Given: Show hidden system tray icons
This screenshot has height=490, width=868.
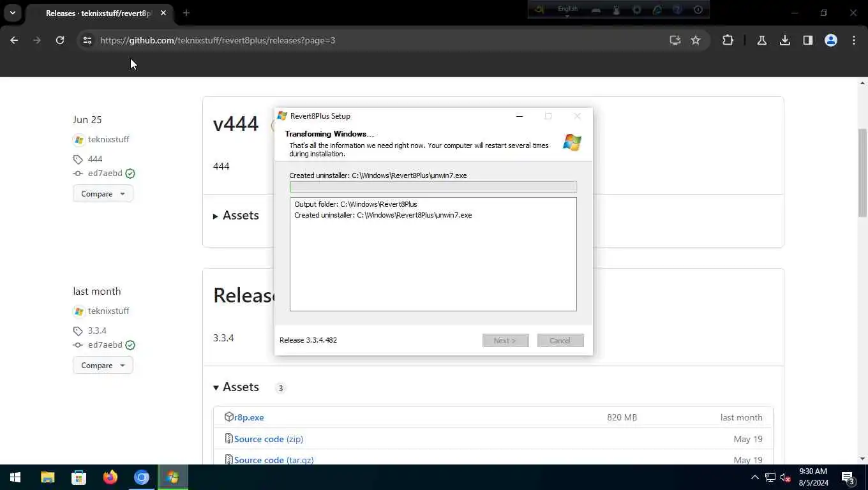Looking at the screenshot, I should (x=755, y=477).
